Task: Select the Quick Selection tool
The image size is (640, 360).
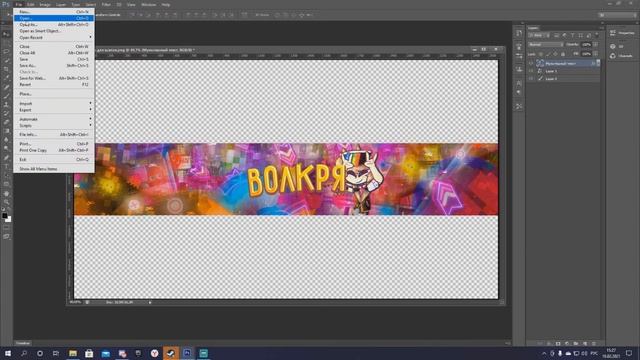Action: 6,60
